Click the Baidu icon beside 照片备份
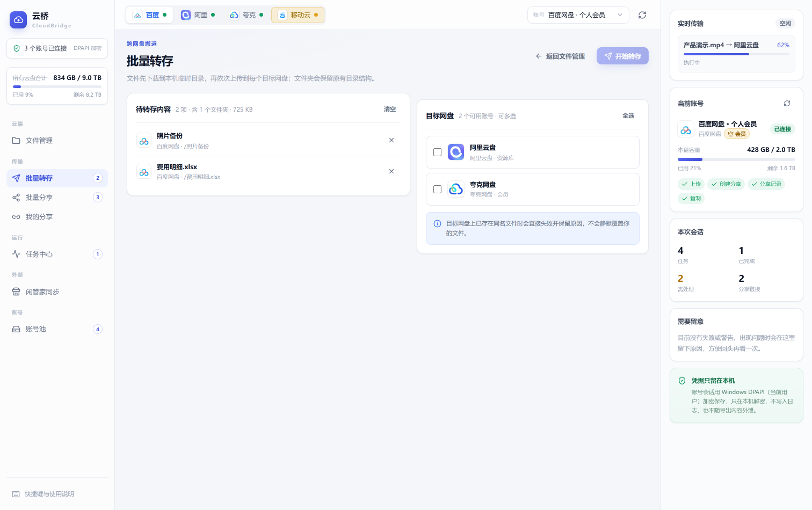Screen dimensions: 812x510 tap(144, 141)
